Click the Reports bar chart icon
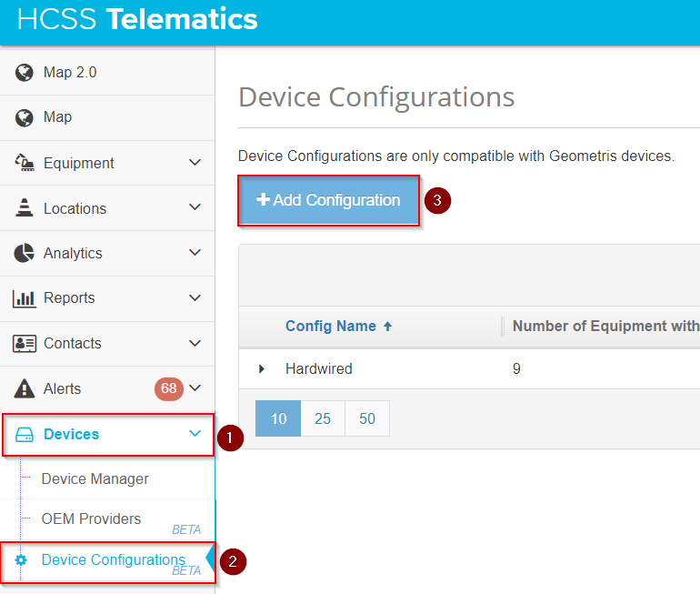700x594 pixels. (x=25, y=298)
